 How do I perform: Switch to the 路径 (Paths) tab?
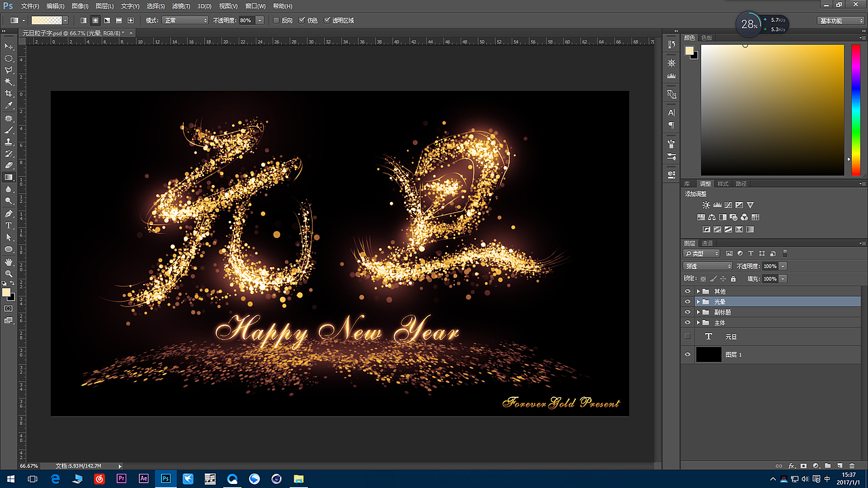coord(741,184)
